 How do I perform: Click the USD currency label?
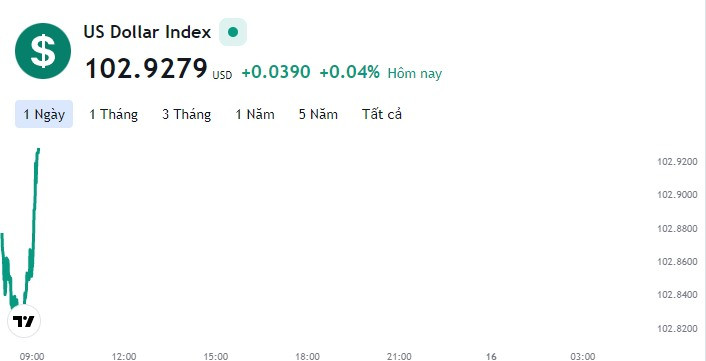coord(222,75)
